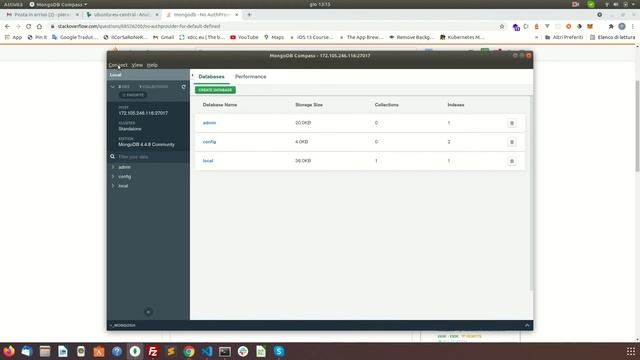
Task: Delete the admin database via trash icon
Action: point(511,123)
